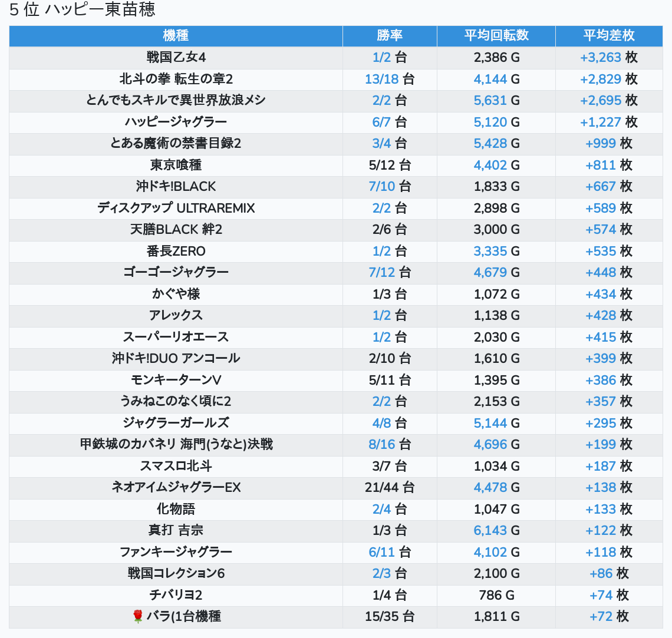Click the +999 枚 difference cell
This screenshot has width=672, height=638.
(608, 143)
